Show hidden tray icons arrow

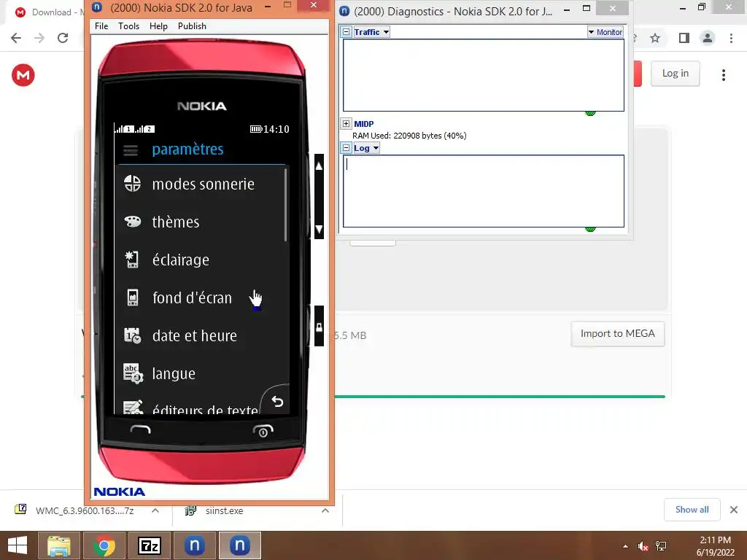pos(625,546)
